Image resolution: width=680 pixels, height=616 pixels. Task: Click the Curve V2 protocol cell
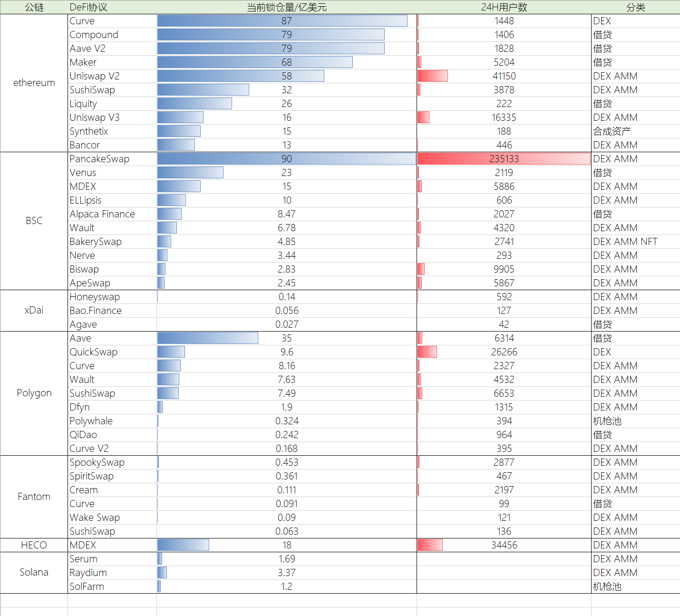[112, 449]
